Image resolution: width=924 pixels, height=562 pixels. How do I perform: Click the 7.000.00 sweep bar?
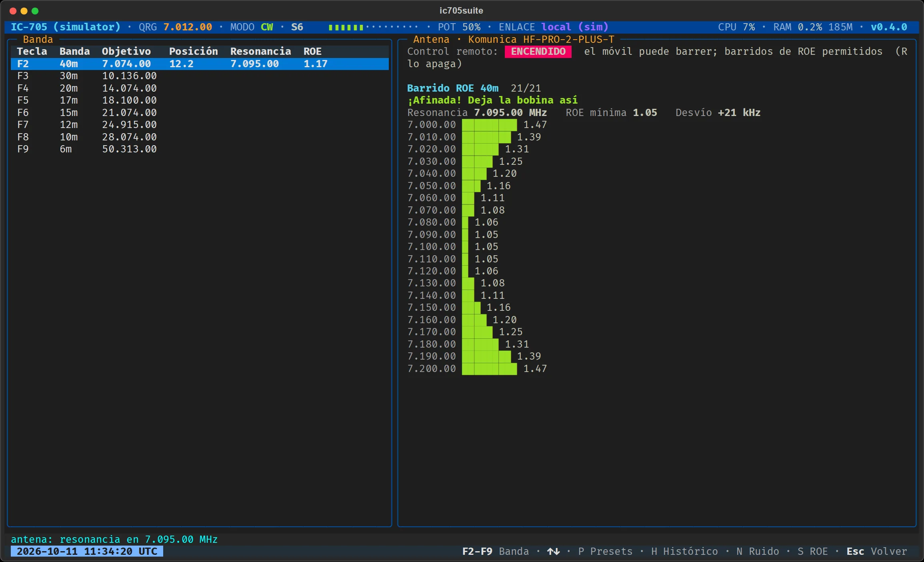[x=490, y=125]
